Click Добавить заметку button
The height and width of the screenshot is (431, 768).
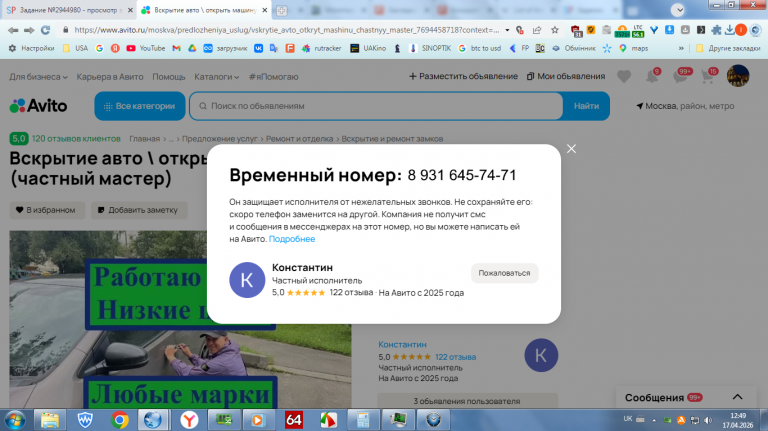click(x=139, y=210)
